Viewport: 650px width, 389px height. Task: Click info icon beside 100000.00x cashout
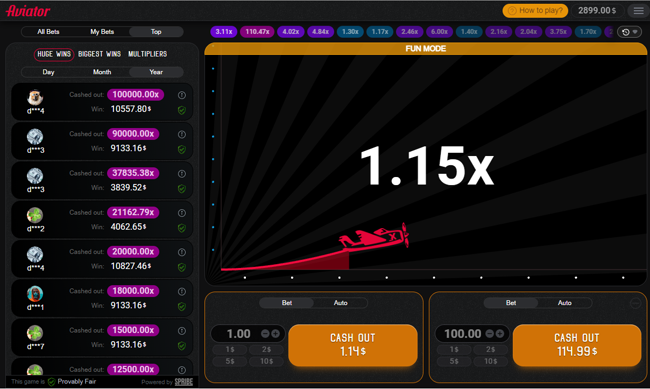coord(182,95)
